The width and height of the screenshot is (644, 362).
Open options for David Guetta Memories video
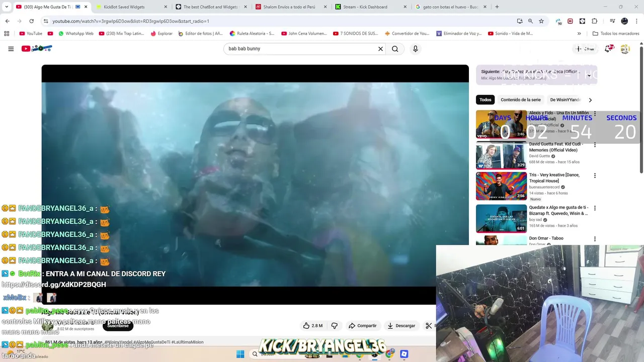coord(595,145)
